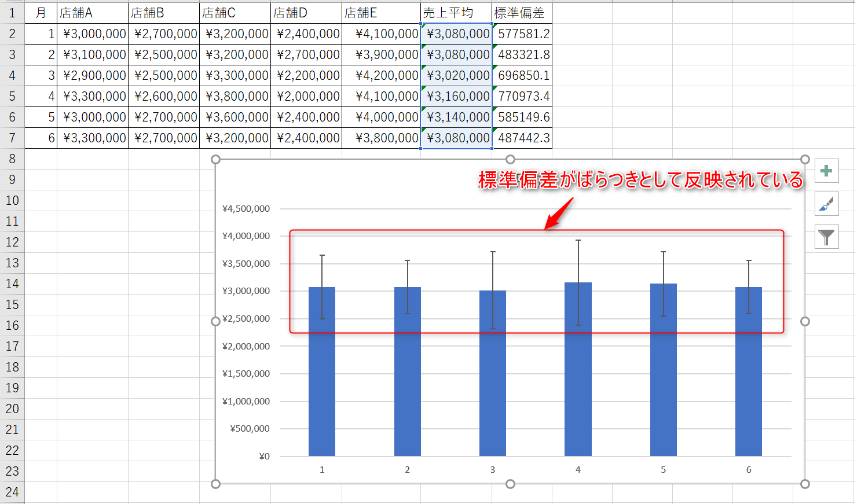
Task: Open the Chart Elements plus icon
Action: (826, 171)
